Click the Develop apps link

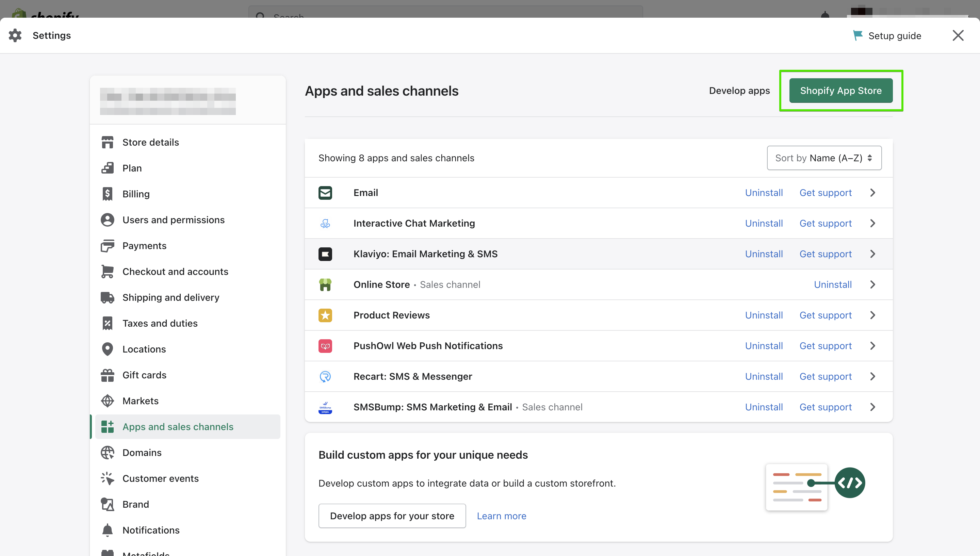coord(739,91)
